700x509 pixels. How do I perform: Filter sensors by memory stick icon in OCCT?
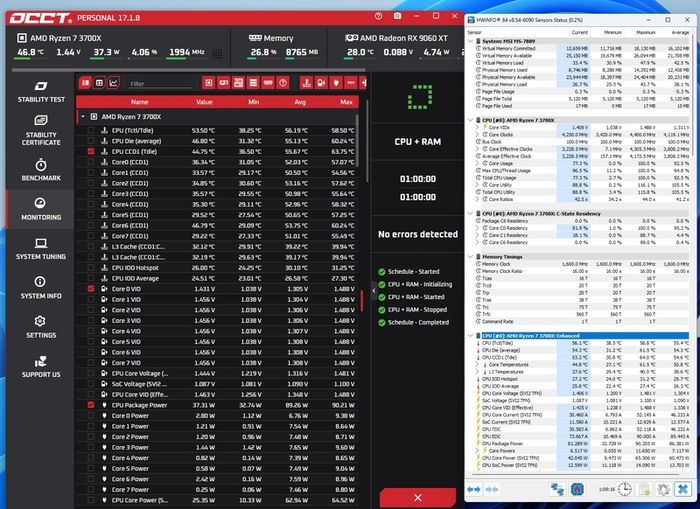268,83
